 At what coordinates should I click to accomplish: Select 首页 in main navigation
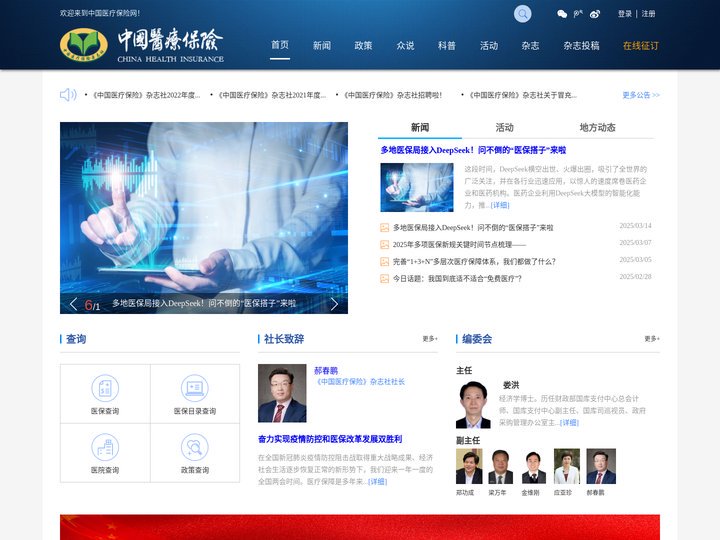point(280,45)
